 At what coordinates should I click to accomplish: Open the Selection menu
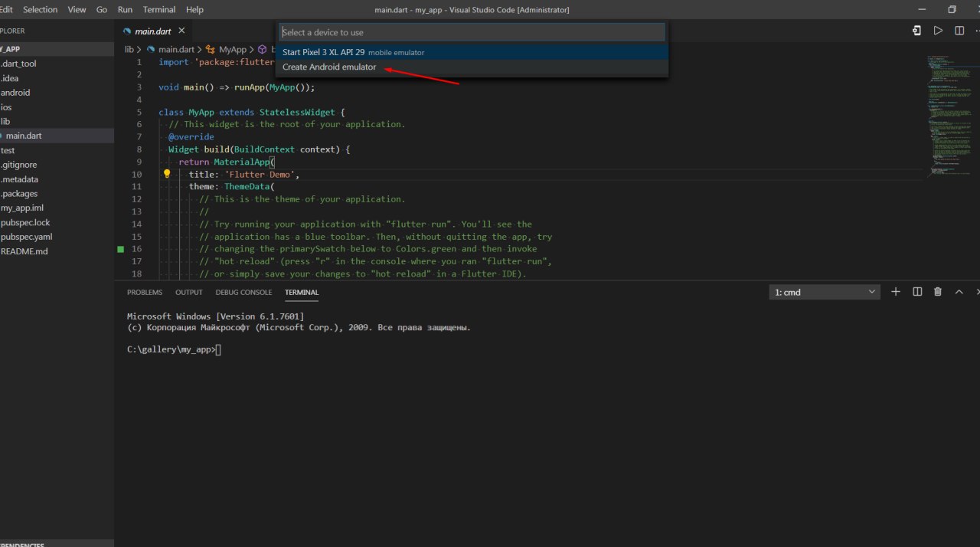point(40,9)
